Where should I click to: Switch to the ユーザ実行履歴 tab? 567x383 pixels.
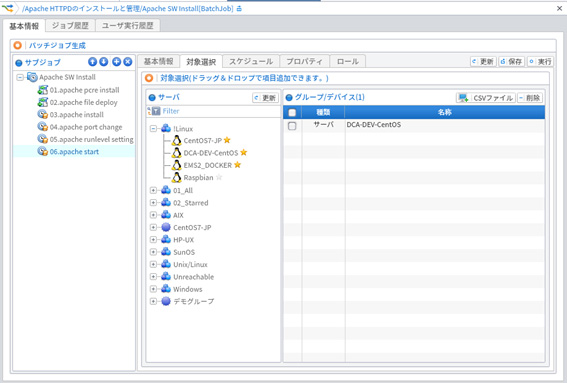click(128, 26)
